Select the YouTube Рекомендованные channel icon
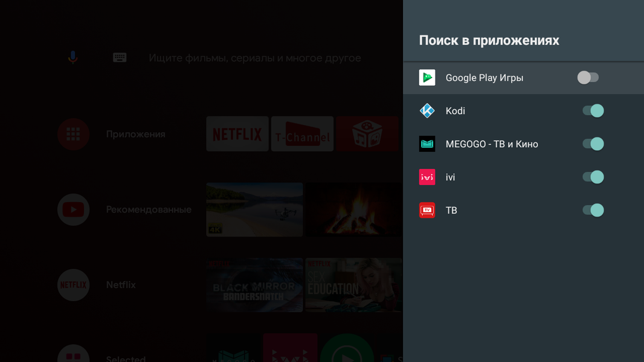Screen dimensions: 644x362 click(x=74, y=209)
